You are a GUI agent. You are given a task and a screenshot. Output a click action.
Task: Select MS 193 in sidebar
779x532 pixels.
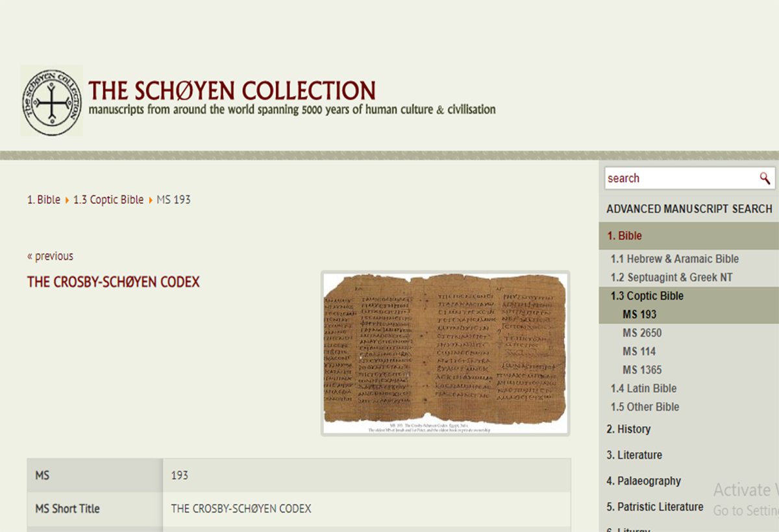(x=639, y=315)
